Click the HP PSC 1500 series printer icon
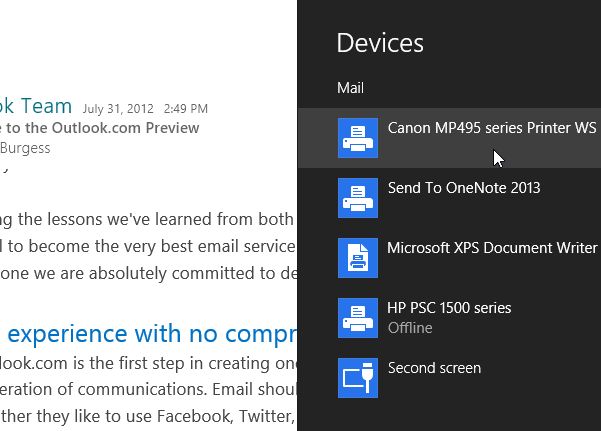The width and height of the screenshot is (601, 431). (357, 317)
